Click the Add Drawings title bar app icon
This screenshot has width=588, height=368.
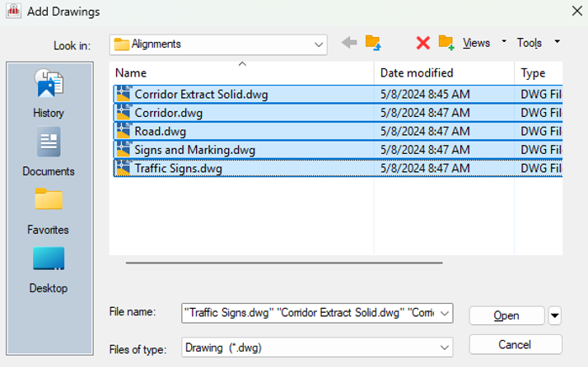click(x=13, y=12)
